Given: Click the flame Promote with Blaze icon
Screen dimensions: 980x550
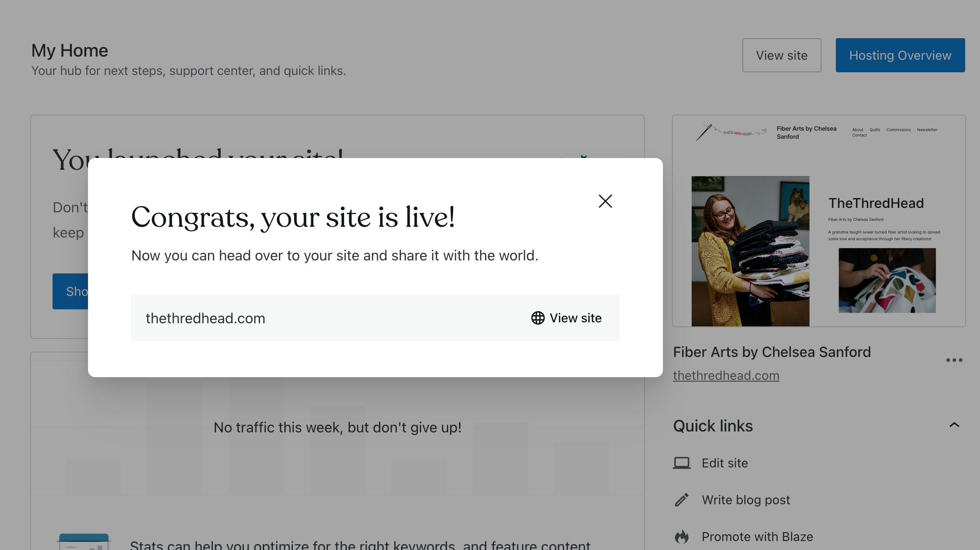Looking at the screenshot, I should (681, 537).
